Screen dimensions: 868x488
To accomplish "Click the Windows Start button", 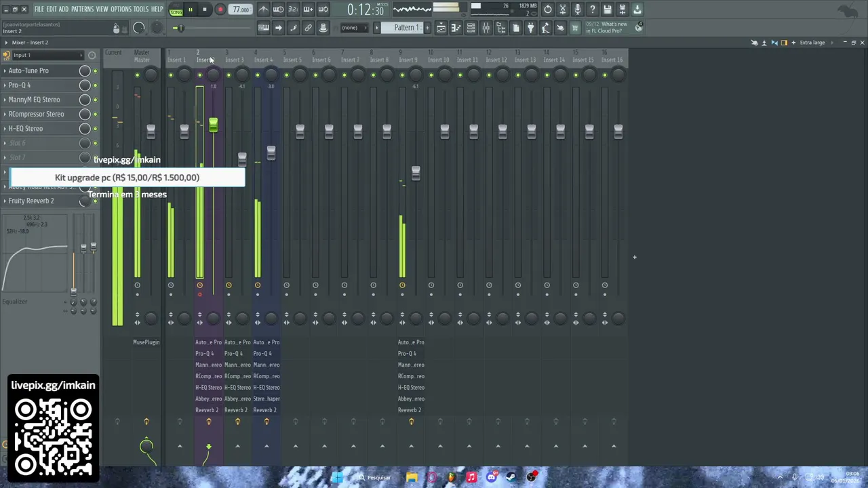I will tap(337, 477).
